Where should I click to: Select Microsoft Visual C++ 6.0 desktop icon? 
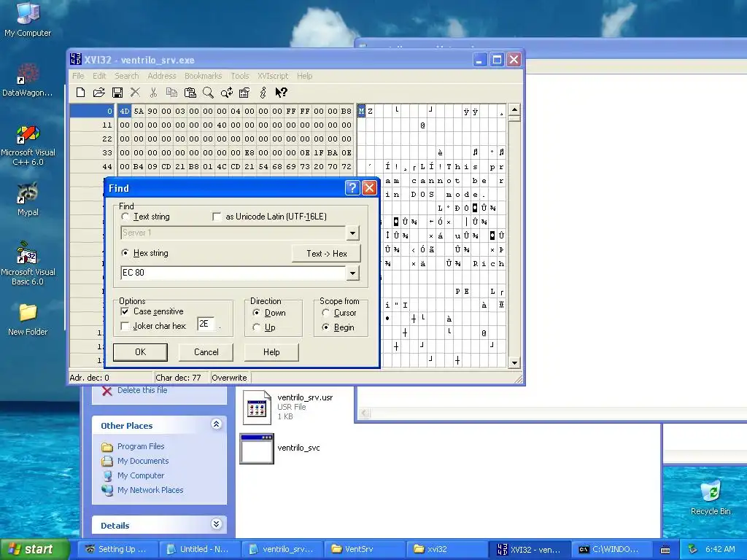pos(28,145)
